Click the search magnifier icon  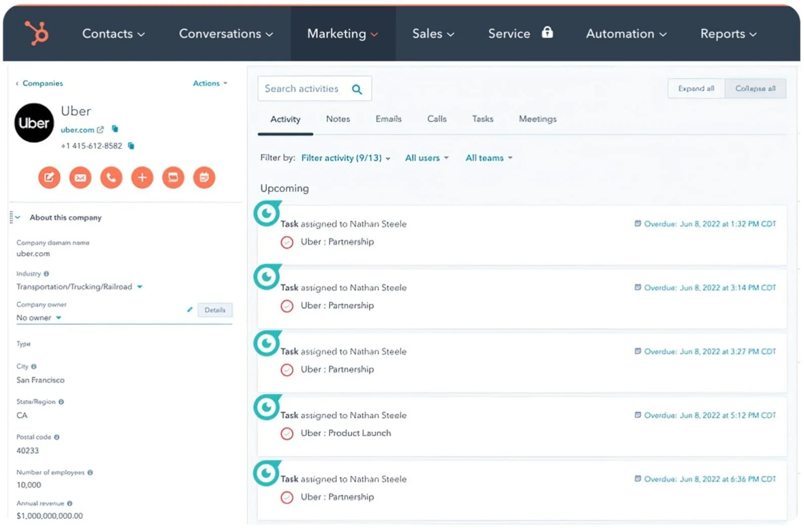(x=357, y=89)
